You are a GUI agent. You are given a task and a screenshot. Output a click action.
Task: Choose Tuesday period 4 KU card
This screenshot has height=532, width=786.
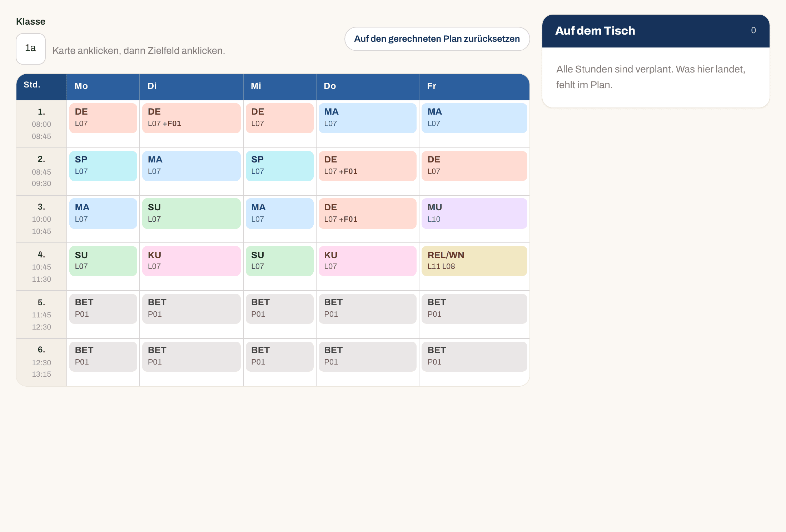click(191, 261)
